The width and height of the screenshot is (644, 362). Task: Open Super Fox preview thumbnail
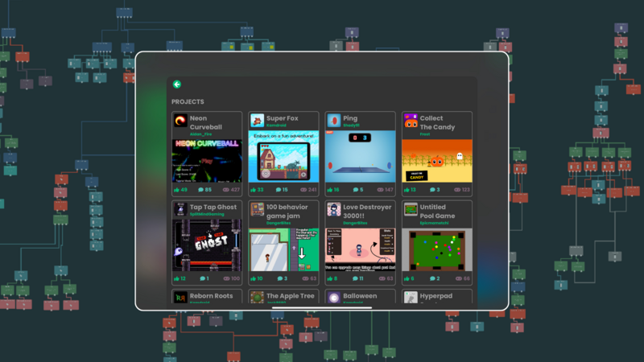click(284, 156)
